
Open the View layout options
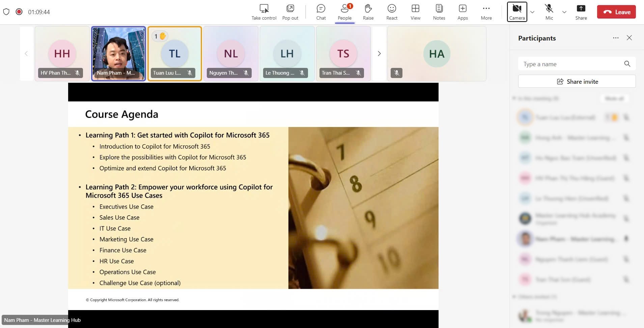coord(415,12)
